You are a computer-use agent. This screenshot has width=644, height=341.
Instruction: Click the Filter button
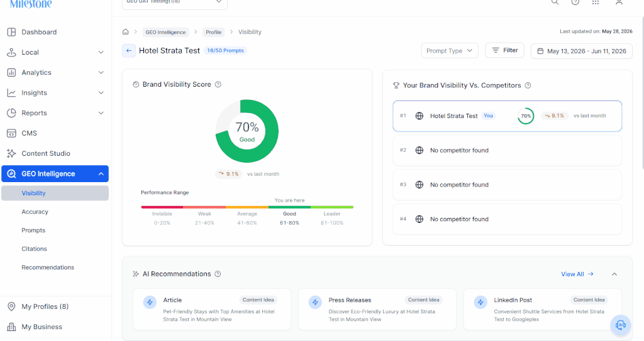pos(505,50)
